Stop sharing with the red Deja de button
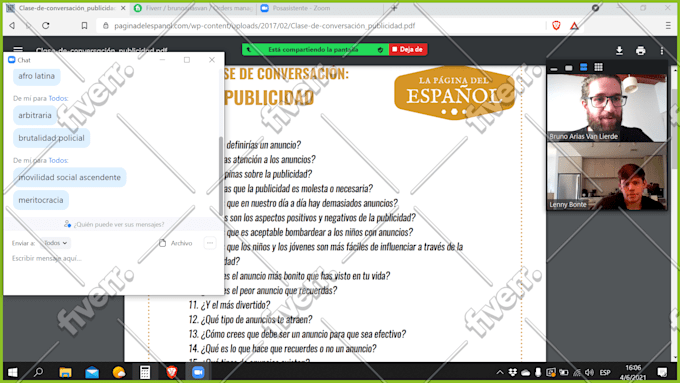Image resolution: width=680 pixels, height=383 pixels. click(408, 49)
